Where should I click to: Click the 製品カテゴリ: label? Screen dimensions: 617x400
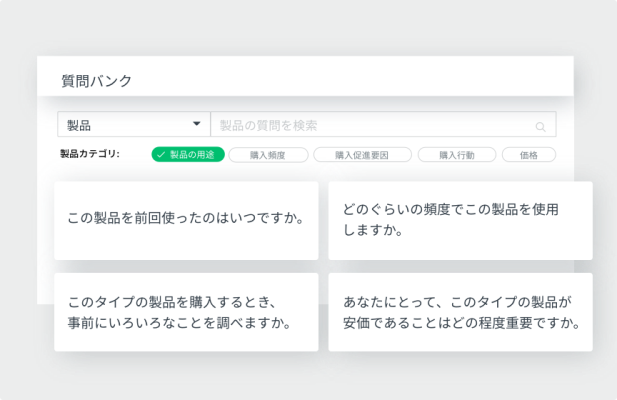coord(90,154)
